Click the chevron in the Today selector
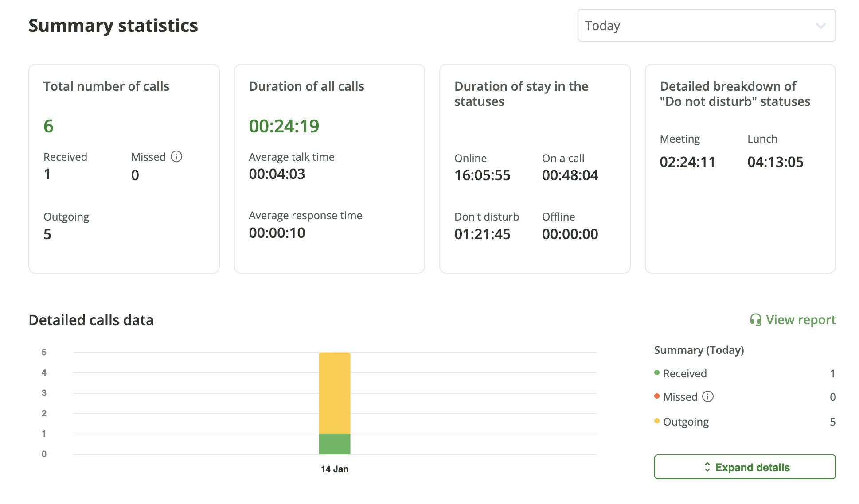Image resolution: width=859 pixels, height=504 pixels. 820,25
